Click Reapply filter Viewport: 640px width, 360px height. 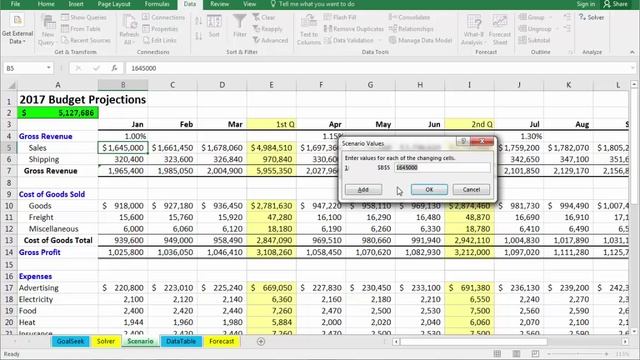tap(267, 29)
